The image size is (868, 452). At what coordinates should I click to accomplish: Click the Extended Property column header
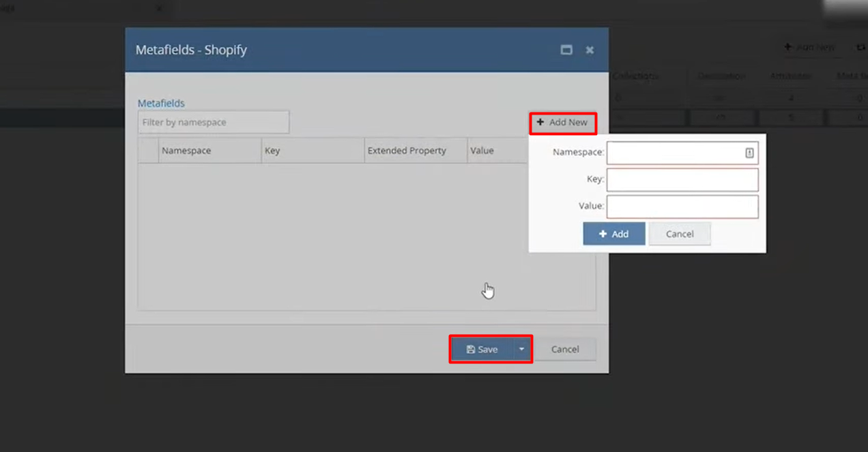[x=416, y=151]
